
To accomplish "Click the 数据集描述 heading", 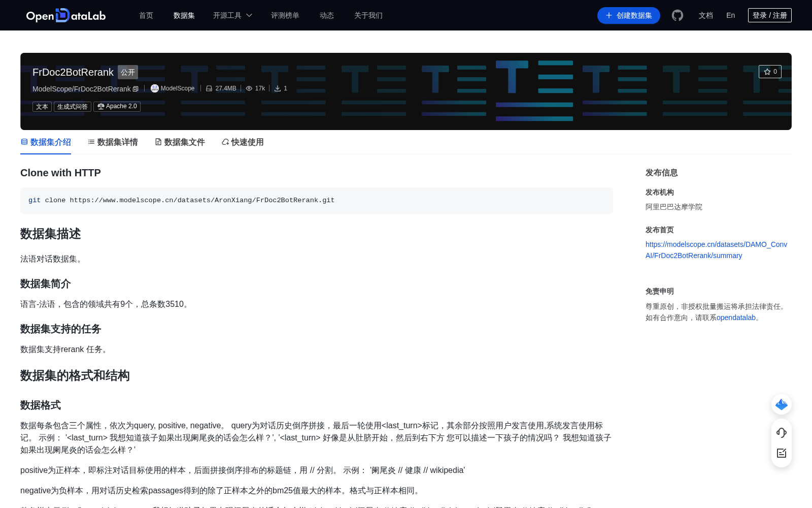I will [x=51, y=234].
